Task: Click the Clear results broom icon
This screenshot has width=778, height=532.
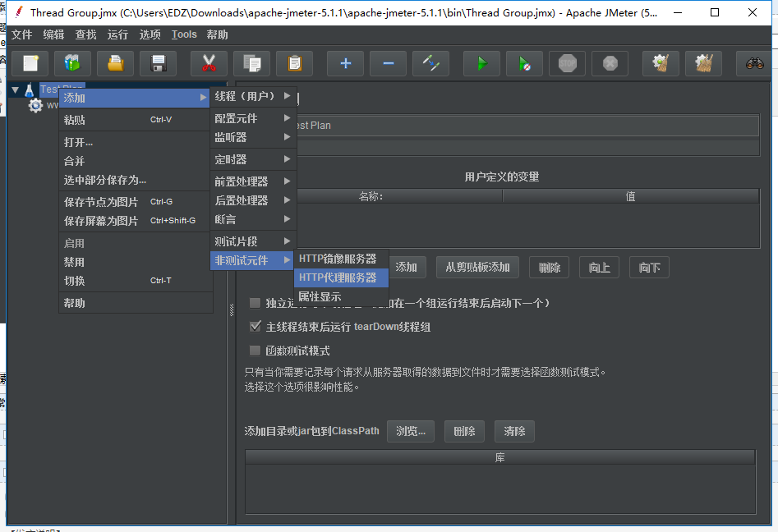Action: click(661, 63)
